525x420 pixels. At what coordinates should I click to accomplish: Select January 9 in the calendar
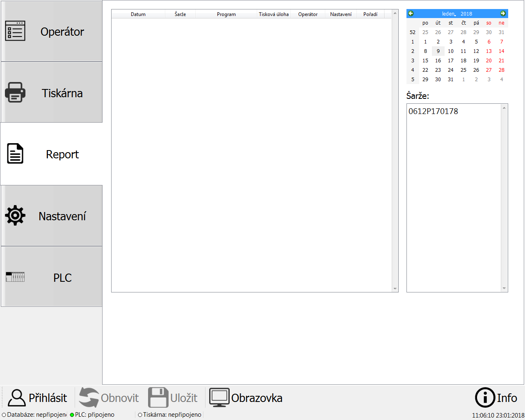pyautogui.click(x=438, y=51)
